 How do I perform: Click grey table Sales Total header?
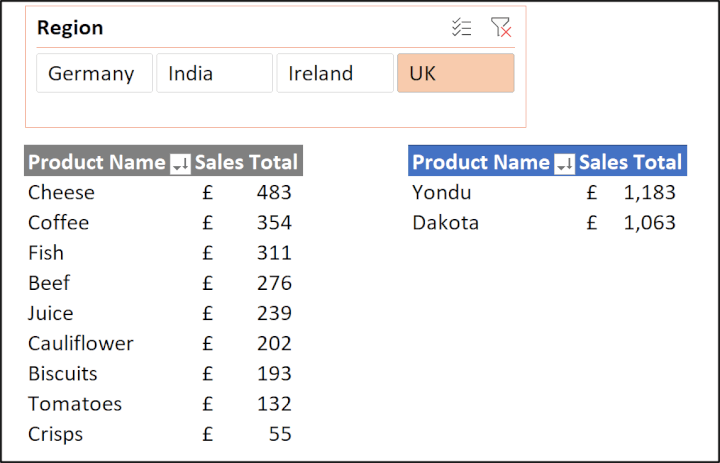247,162
